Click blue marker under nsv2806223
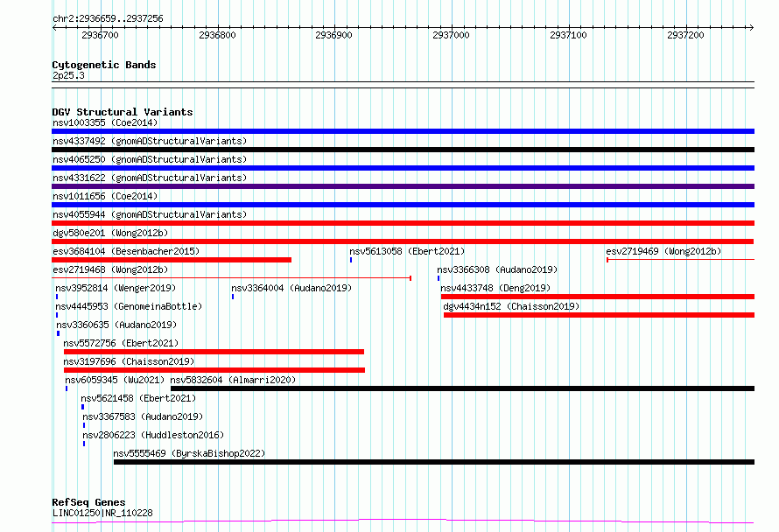The image size is (779, 532). coord(84,444)
